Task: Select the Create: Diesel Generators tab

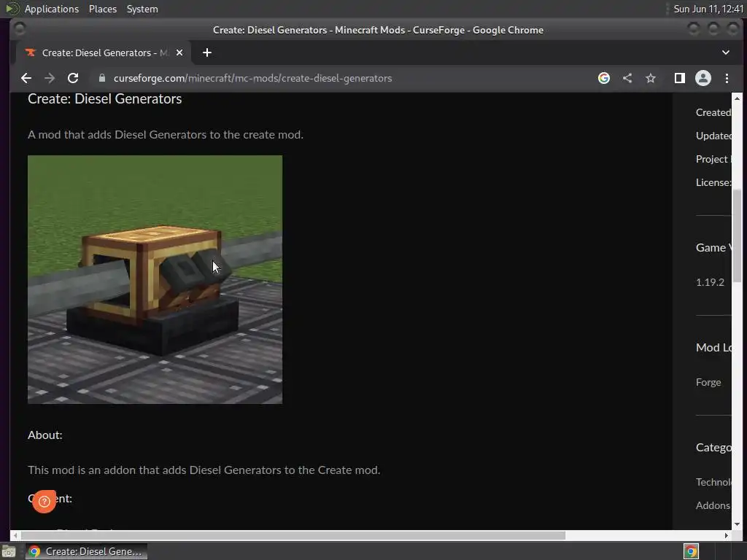Action: 104,52
